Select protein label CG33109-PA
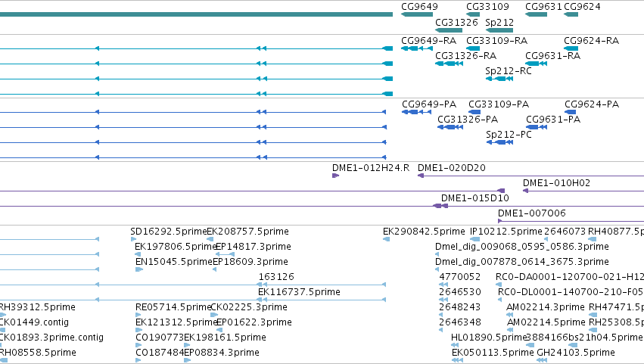The width and height of the screenshot is (644, 364). click(x=499, y=104)
